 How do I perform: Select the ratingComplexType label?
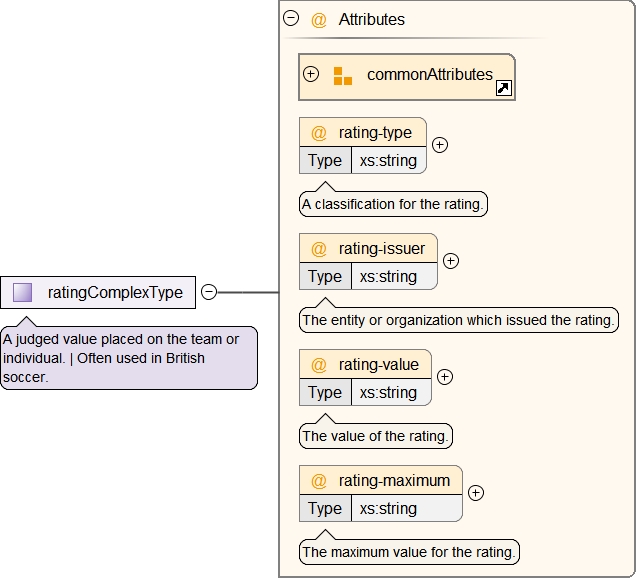pos(115,292)
